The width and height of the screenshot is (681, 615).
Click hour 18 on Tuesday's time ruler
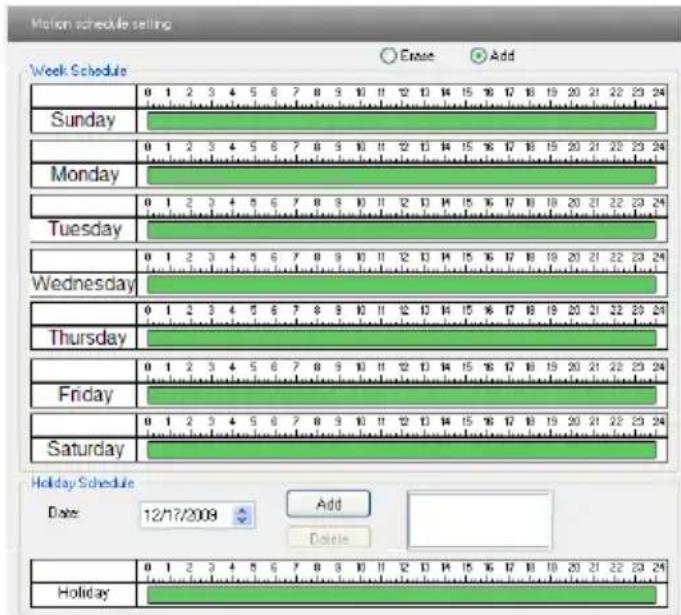click(x=530, y=202)
